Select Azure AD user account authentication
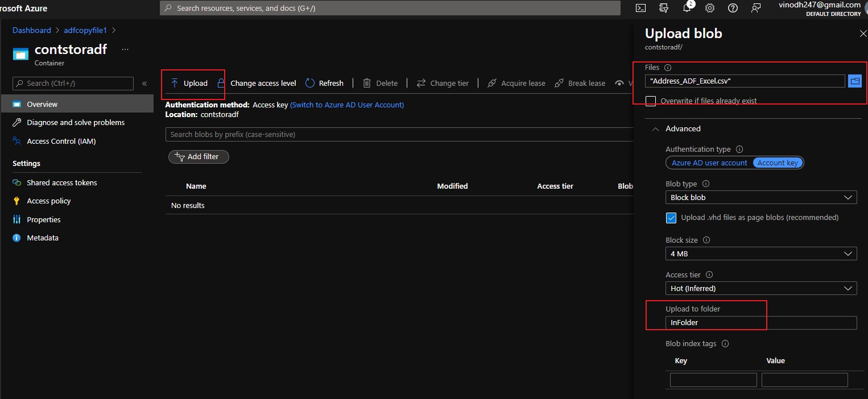868x399 pixels. pyautogui.click(x=709, y=163)
